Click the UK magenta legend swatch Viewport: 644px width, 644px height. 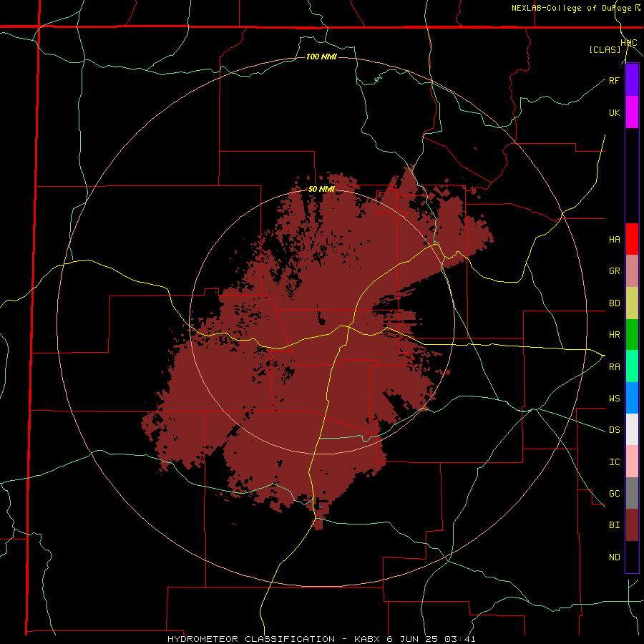click(x=632, y=112)
